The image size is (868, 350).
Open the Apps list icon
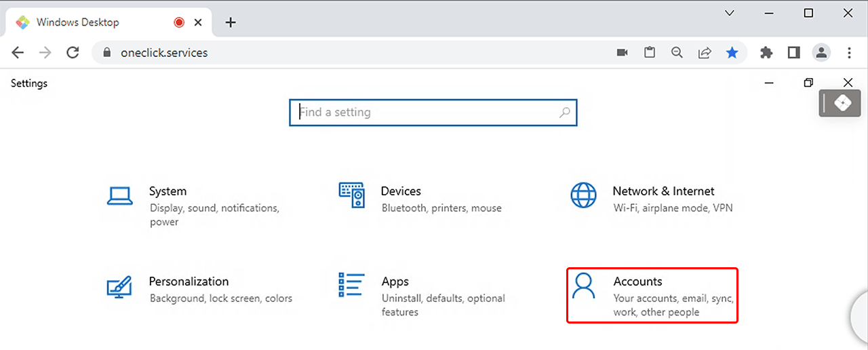(352, 286)
